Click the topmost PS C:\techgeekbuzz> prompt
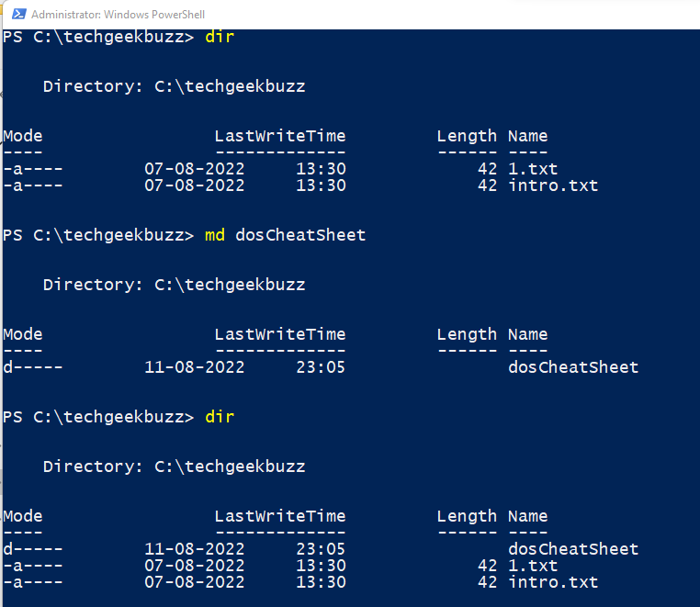 [x=98, y=37]
